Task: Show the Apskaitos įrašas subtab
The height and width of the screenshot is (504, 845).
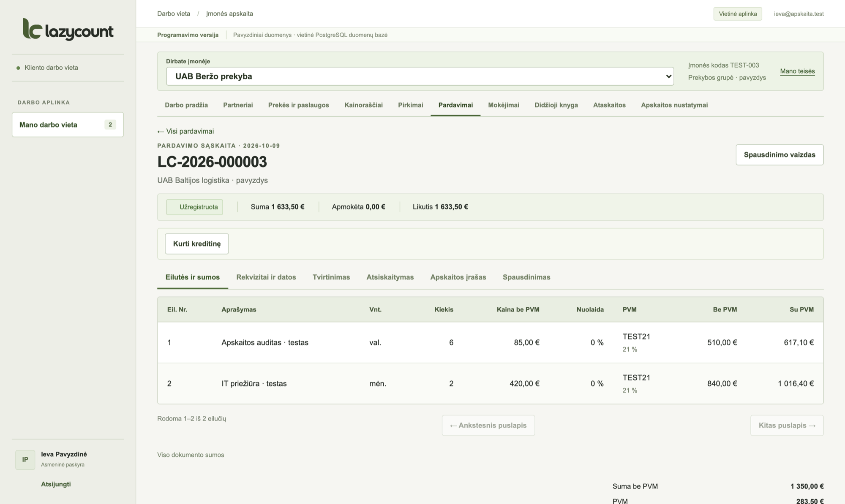Action: click(x=458, y=277)
